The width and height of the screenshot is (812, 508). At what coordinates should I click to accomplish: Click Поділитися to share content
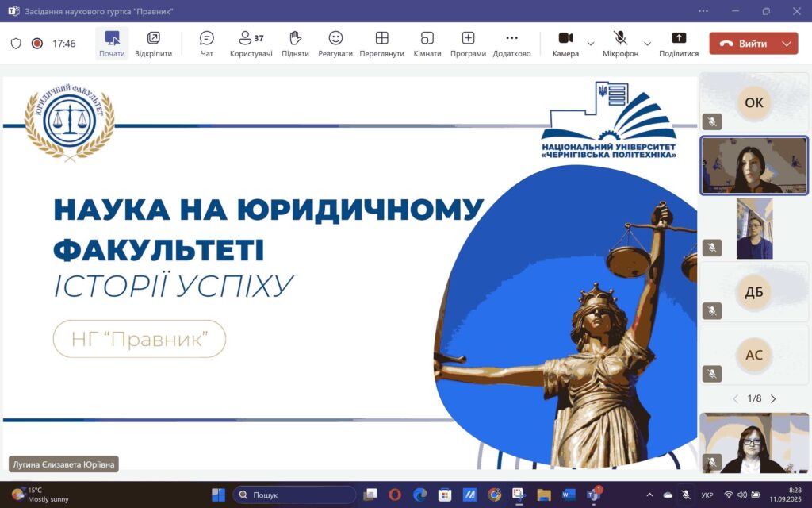679,44
